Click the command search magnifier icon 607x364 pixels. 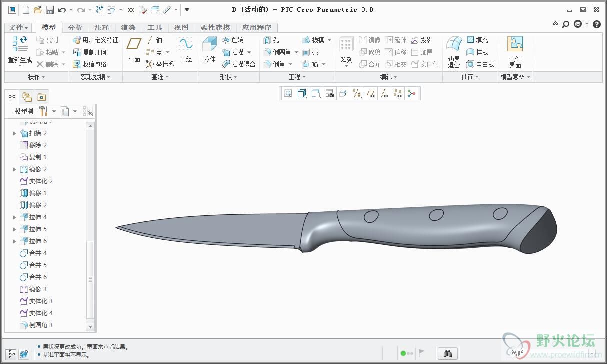(x=566, y=24)
